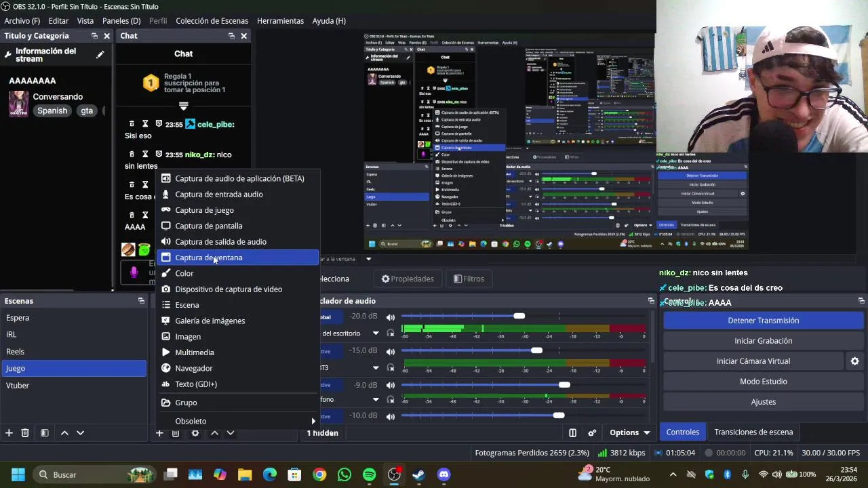The width and height of the screenshot is (868, 488).
Task: Toggle monitoring headphone icon for BT3 channel
Action: (x=391, y=368)
